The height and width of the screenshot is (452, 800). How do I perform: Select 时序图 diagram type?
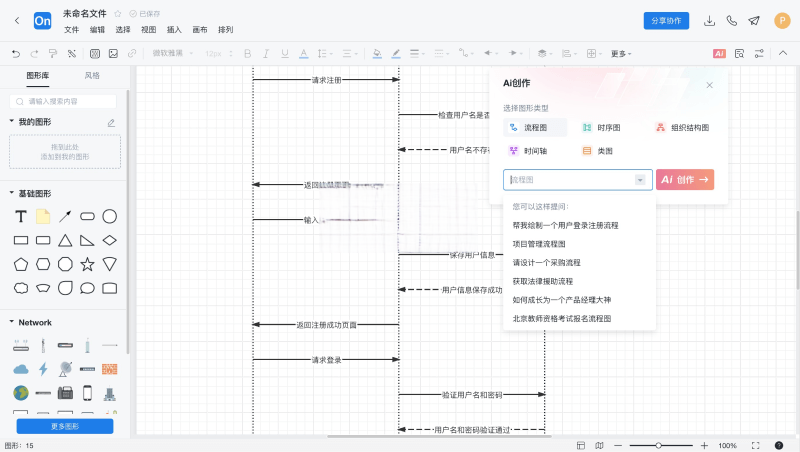[601, 128]
